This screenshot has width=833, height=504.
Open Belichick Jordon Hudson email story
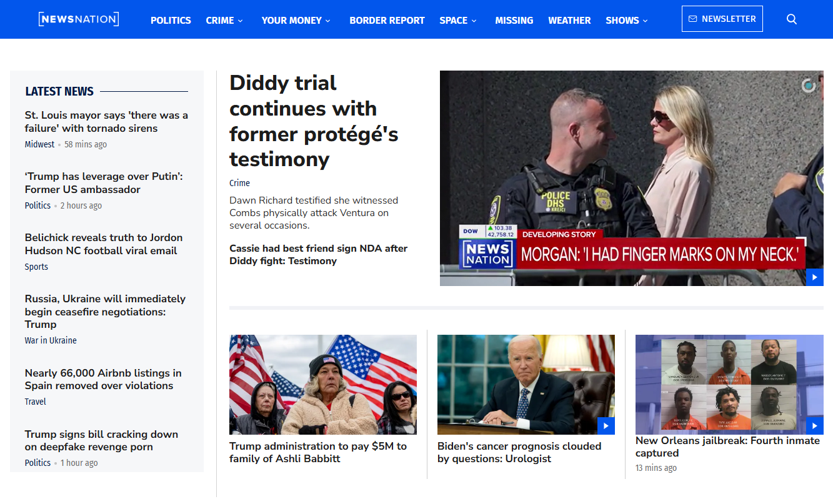click(104, 244)
